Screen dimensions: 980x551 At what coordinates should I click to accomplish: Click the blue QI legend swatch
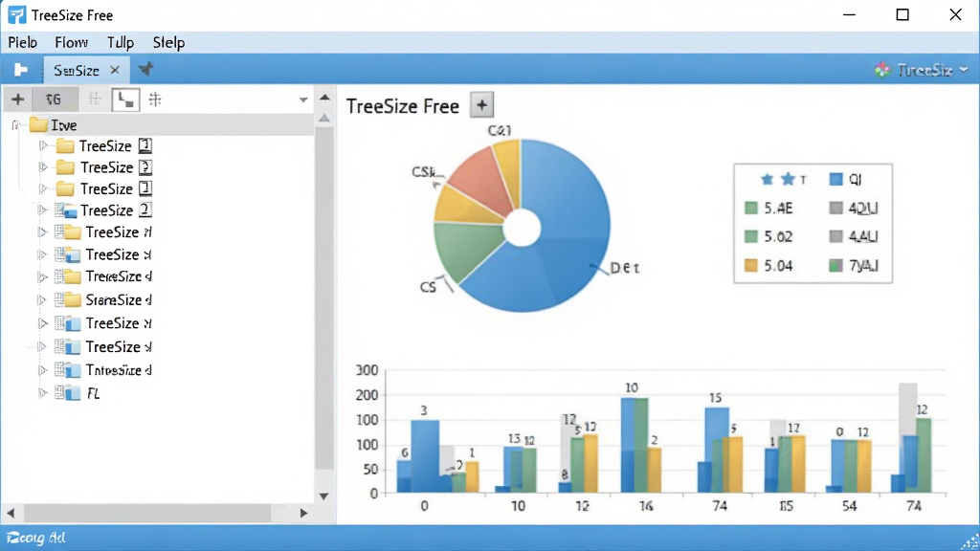coord(835,179)
